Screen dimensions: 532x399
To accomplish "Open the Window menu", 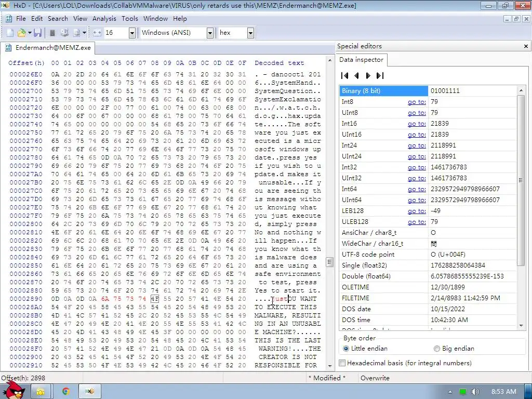I will pyautogui.click(x=155, y=19).
